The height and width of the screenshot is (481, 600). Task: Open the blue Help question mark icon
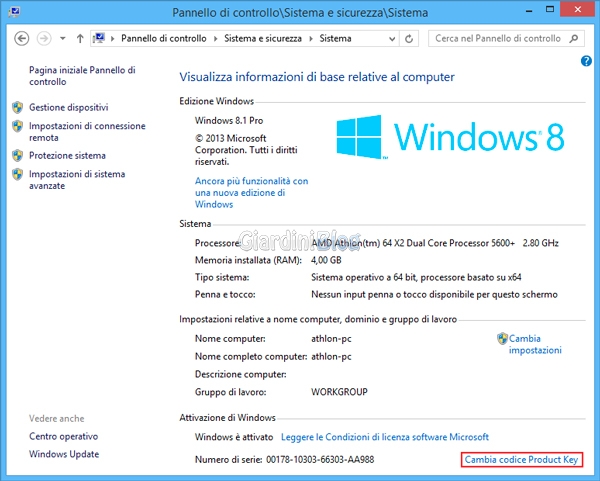[586, 61]
